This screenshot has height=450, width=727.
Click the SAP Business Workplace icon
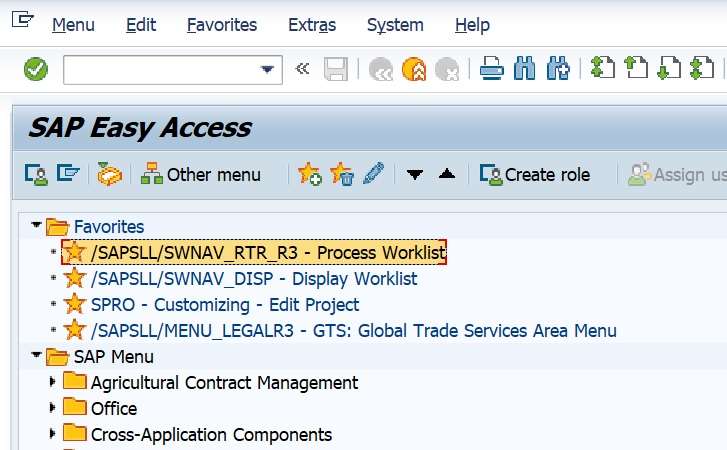tap(109, 174)
